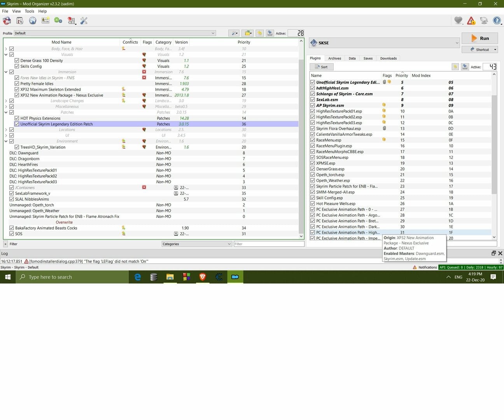
Task: Click conflict icon for XP32 Maximum Skeleton Extended
Action: click(124, 89)
